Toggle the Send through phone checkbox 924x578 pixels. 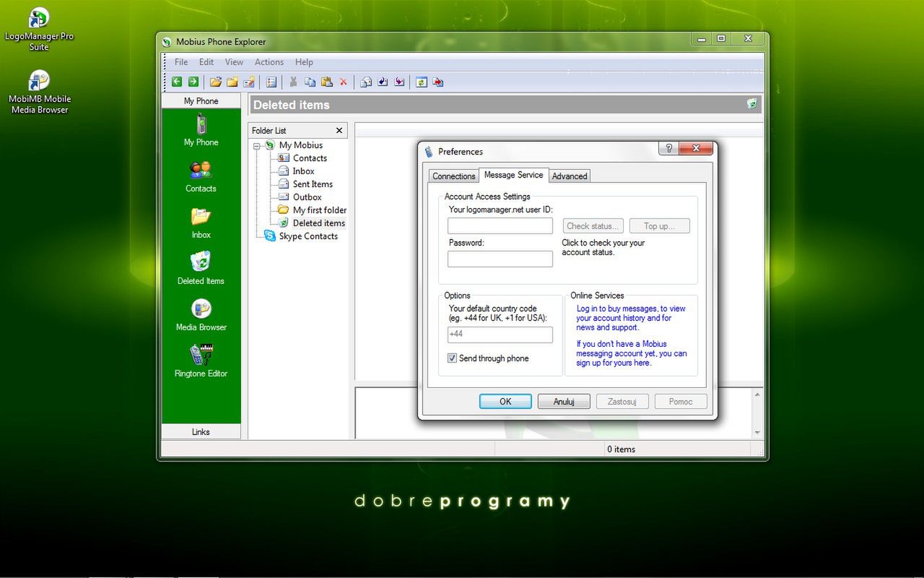pyautogui.click(x=452, y=358)
